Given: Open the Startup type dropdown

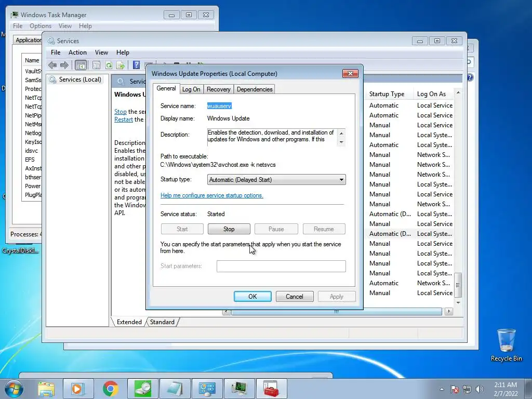Looking at the screenshot, I should [276, 179].
